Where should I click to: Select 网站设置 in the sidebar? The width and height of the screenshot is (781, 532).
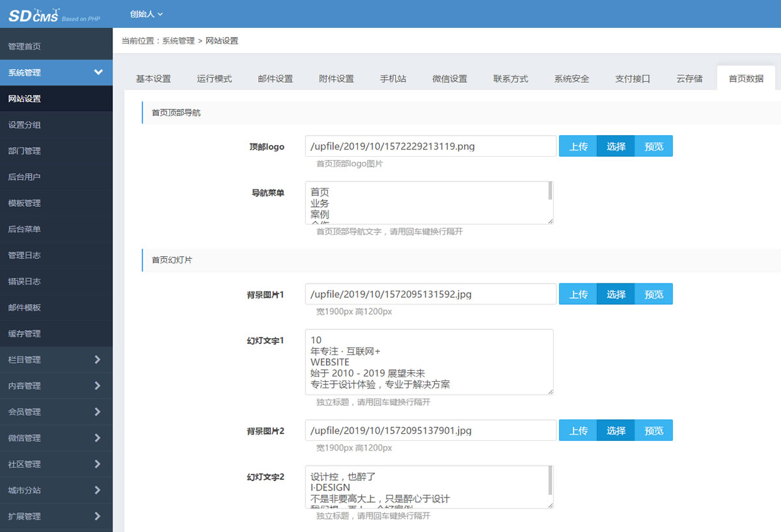click(x=56, y=99)
